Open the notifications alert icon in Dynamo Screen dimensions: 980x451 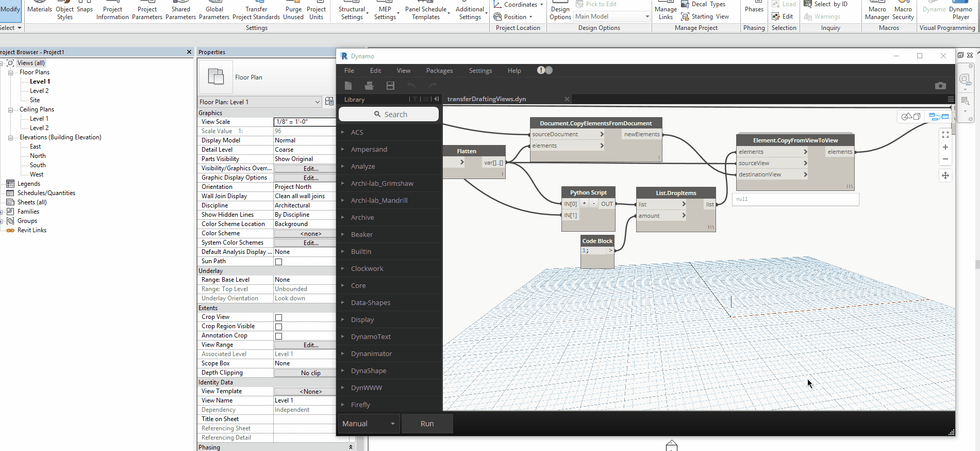tap(541, 70)
